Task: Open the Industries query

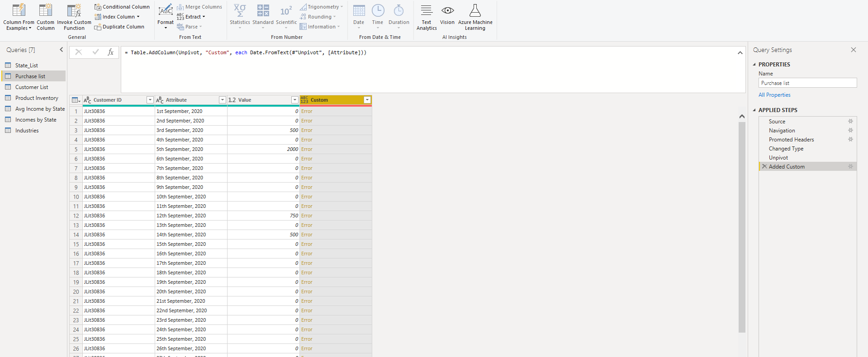Action: point(34,131)
